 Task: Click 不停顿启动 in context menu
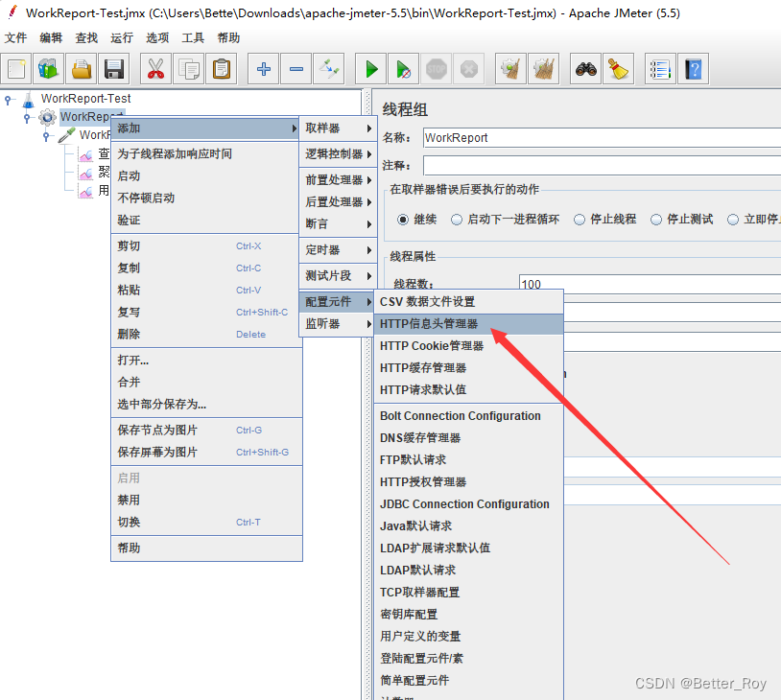click(206, 198)
